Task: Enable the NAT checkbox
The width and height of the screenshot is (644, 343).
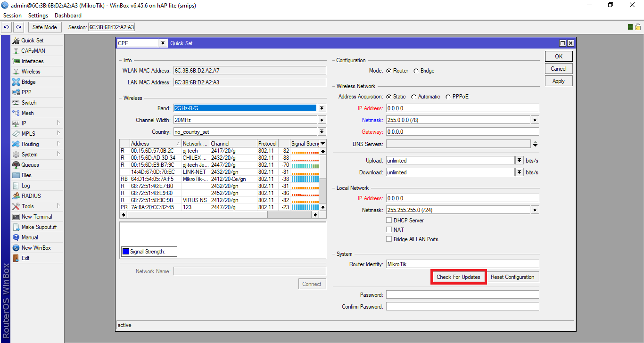Action: 389,230
